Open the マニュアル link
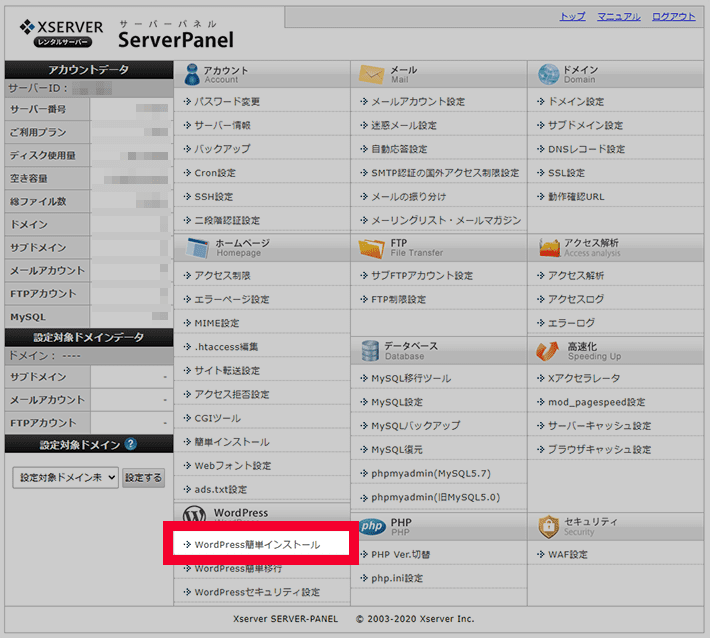Image resolution: width=710 pixels, height=638 pixels. (619, 16)
